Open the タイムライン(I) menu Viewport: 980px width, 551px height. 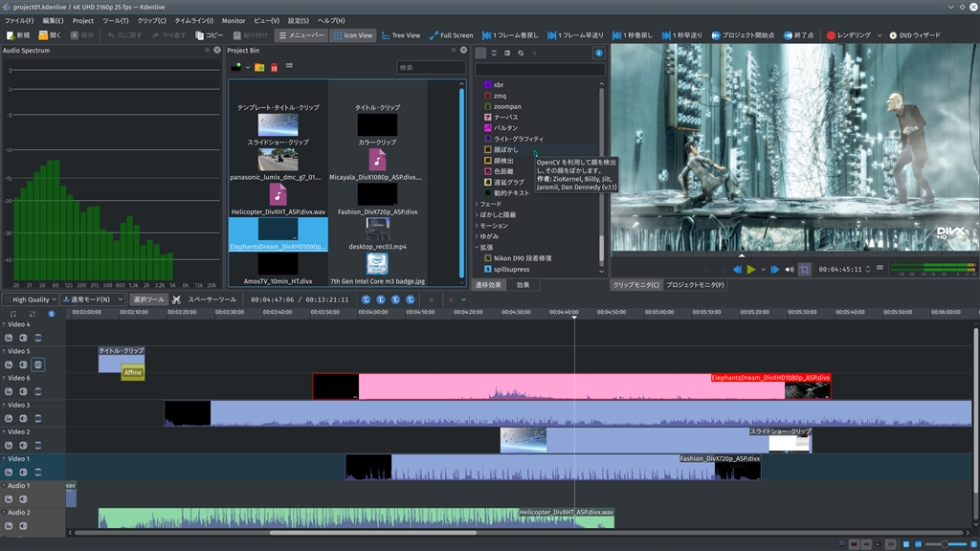tap(194, 20)
